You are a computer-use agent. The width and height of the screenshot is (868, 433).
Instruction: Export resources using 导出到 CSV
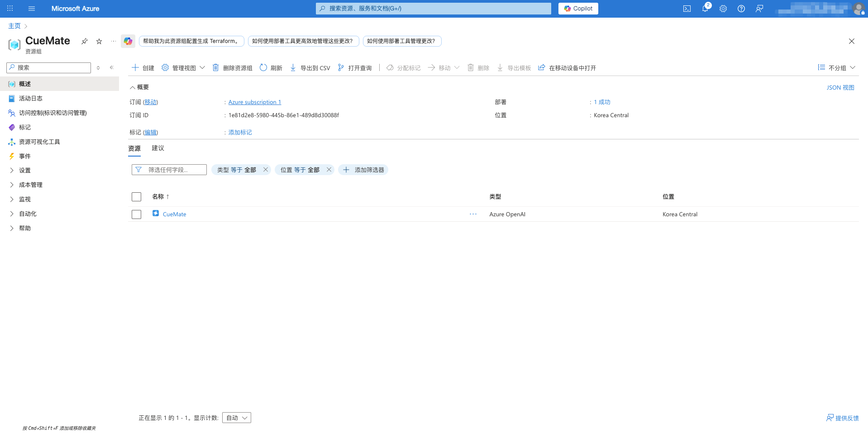point(310,67)
